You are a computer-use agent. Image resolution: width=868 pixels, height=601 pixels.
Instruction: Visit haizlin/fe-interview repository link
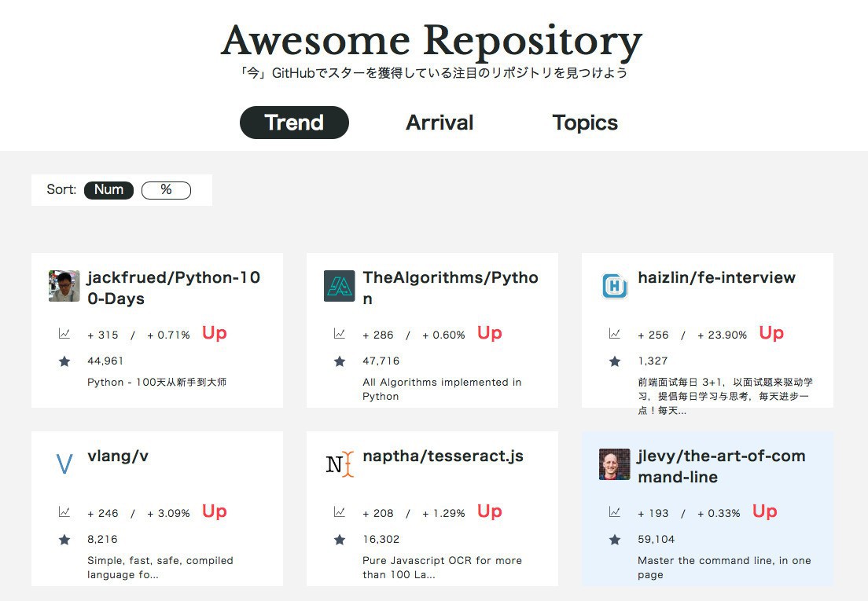coord(716,277)
